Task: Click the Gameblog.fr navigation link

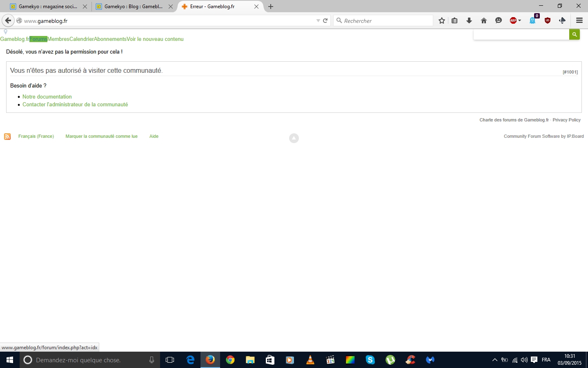Action: click(15, 39)
